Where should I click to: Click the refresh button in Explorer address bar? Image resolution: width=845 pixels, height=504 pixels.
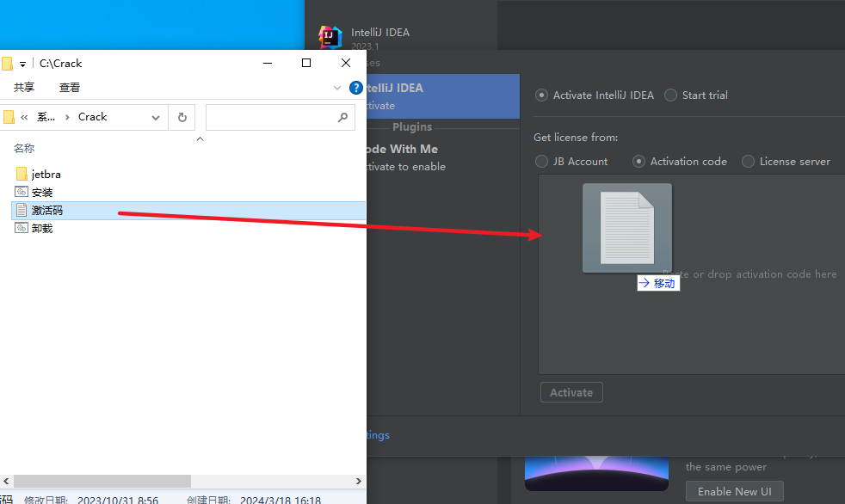(x=182, y=117)
